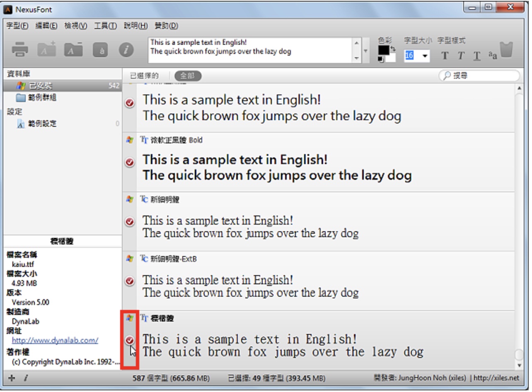This screenshot has height=392, width=532.
Task: Toggle the check mark for 新細明體-ExtB
Action: [x=130, y=281]
